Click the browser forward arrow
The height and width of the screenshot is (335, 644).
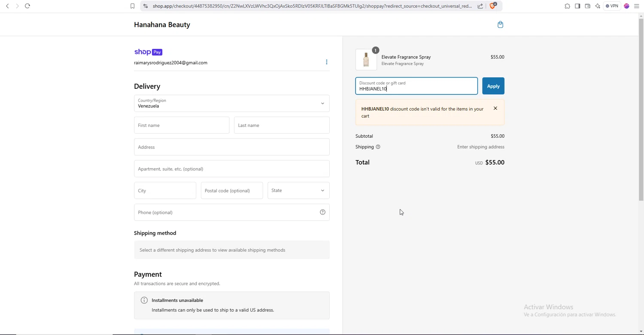click(x=17, y=6)
